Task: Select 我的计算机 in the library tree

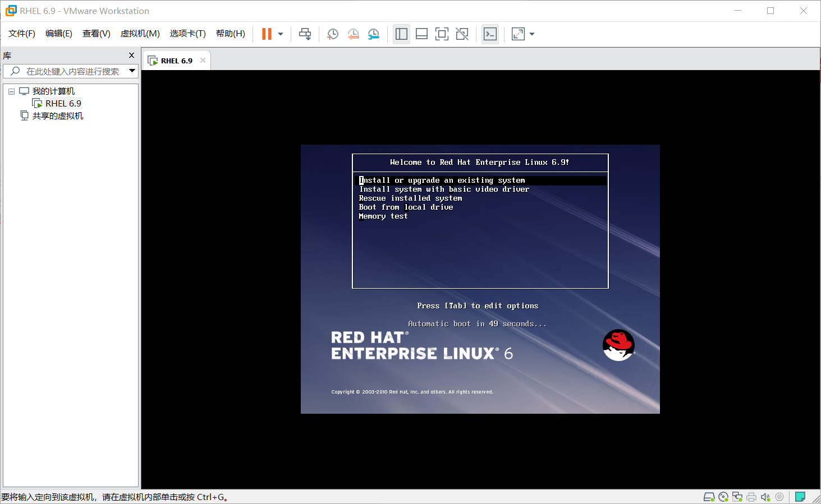Action: [x=53, y=91]
